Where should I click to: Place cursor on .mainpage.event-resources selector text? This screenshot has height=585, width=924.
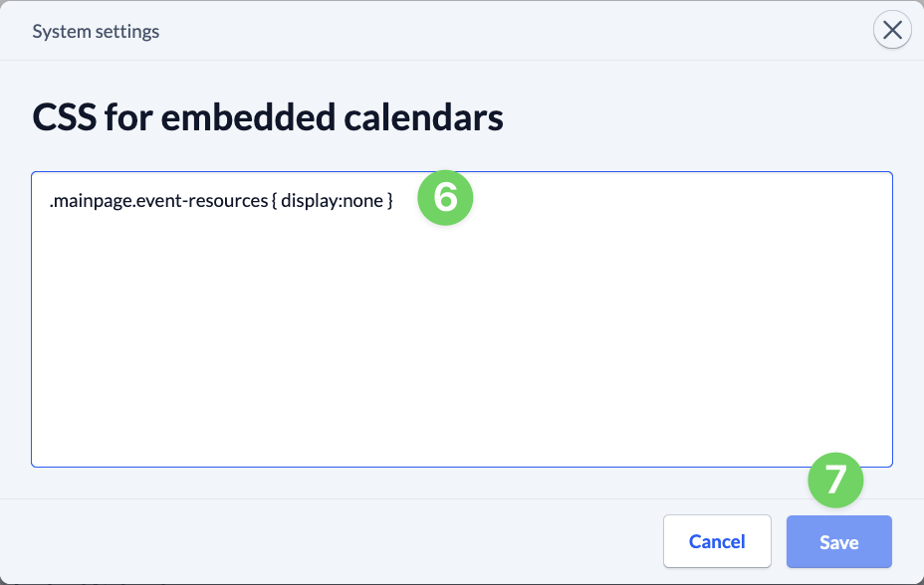click(x=158, y=201)
